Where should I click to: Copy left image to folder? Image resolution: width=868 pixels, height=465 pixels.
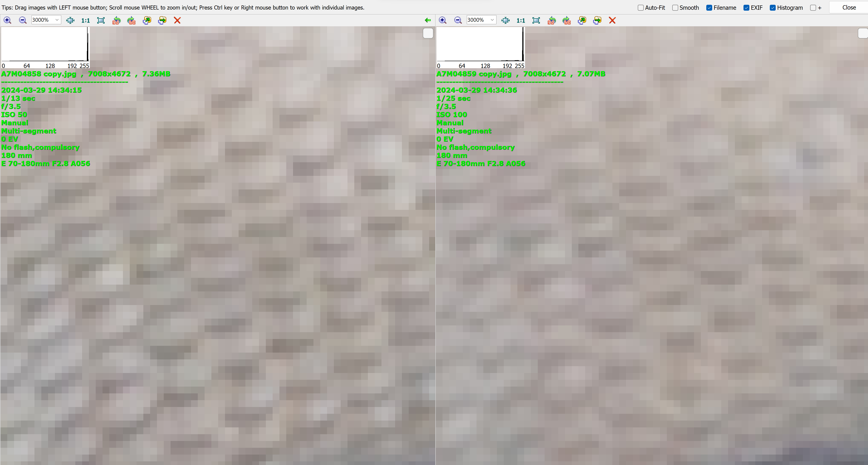(147, 20)
